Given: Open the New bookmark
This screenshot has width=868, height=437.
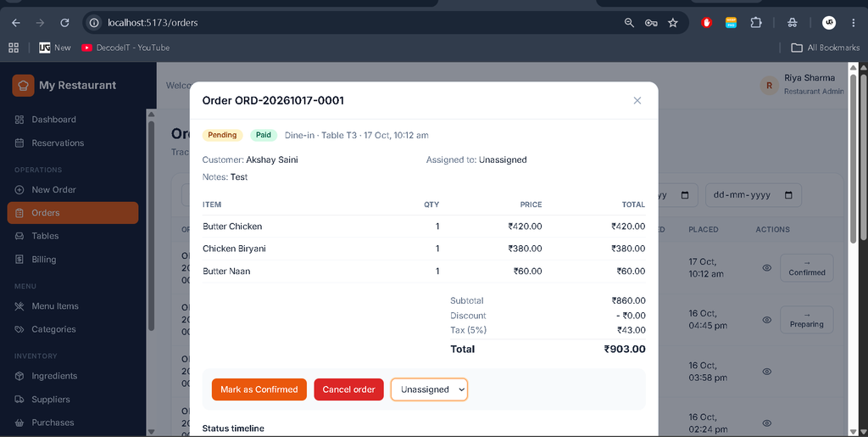Looking at the screenshot, I should point(55,48).
